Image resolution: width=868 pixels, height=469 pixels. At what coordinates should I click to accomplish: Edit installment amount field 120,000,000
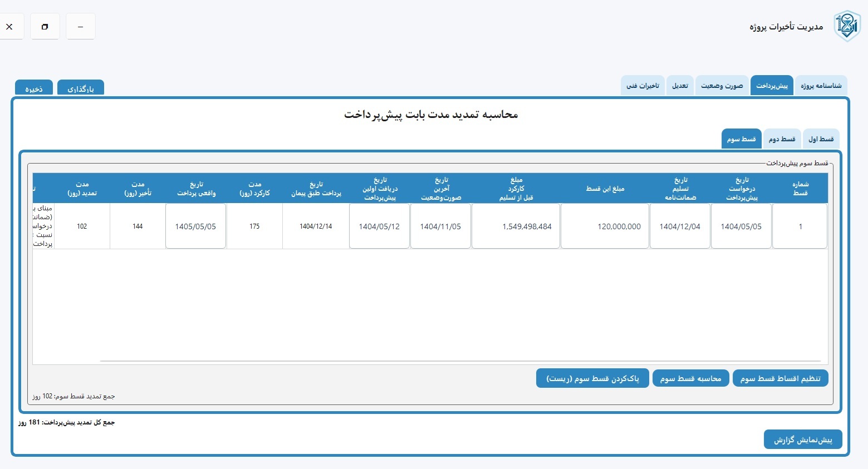point(605,226)
